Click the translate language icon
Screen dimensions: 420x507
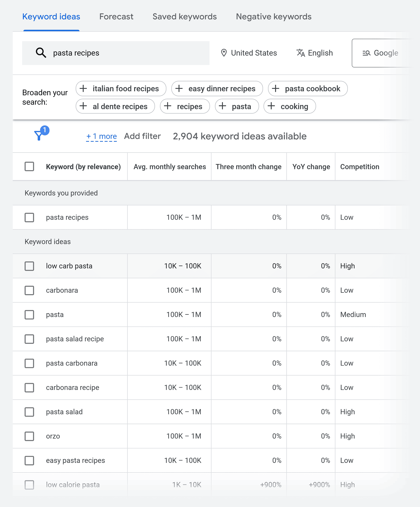point(301,53)
